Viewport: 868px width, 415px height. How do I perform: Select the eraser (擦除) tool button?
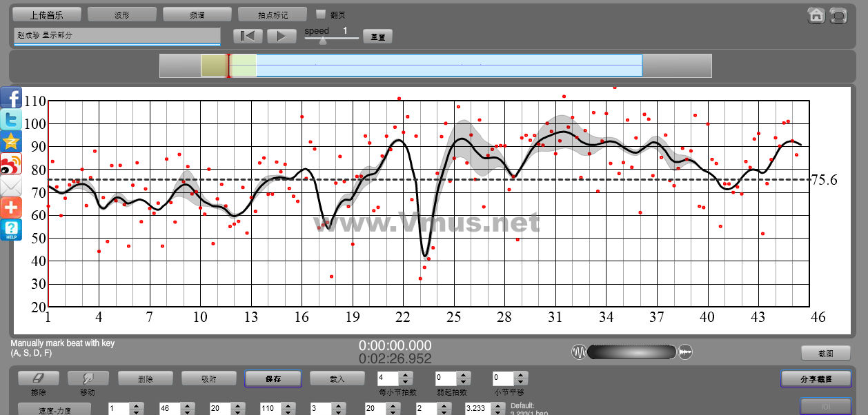coord(38,378)
